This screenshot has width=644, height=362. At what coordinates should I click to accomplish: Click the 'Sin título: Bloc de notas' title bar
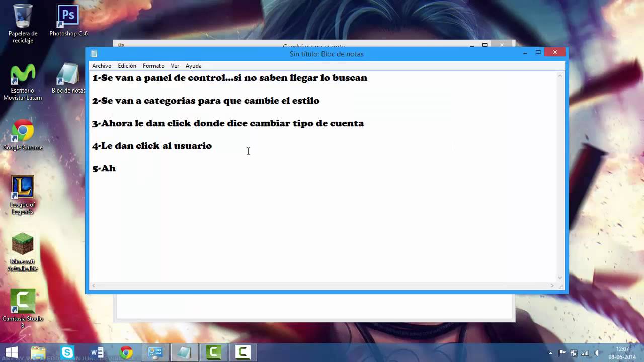tap(326, 54)
